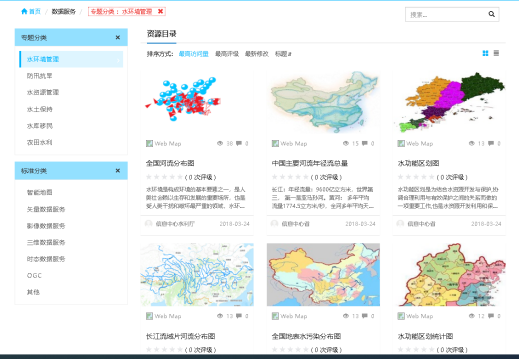The image size is (520, 360).
Task: Open the 水功能区划统计图 title
Action: (x=425, y=336)
